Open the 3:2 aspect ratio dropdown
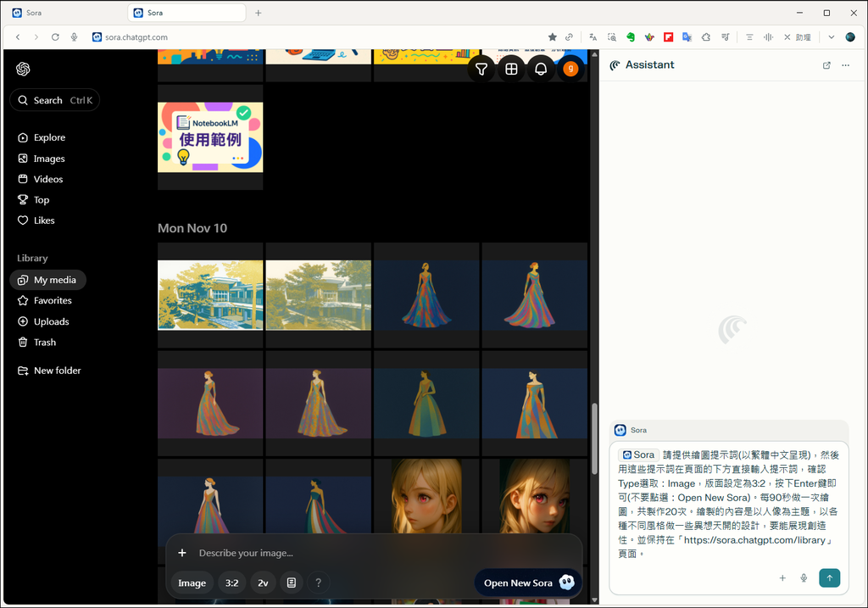868x608 pixels. click(231, 583)
